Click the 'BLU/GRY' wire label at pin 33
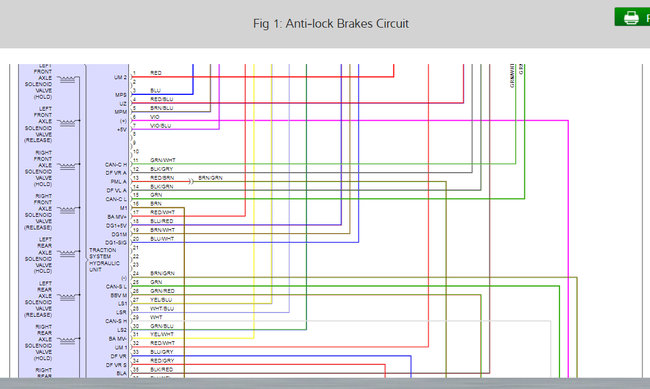Image resolution: width=650 pixels, height=389 pixels. coord(162,352)
